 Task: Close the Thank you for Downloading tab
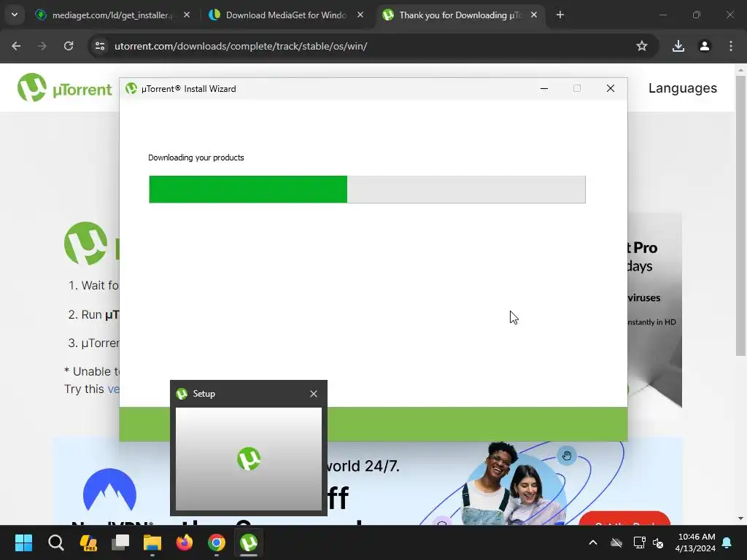pyautogui.click(x=533, y=15)
